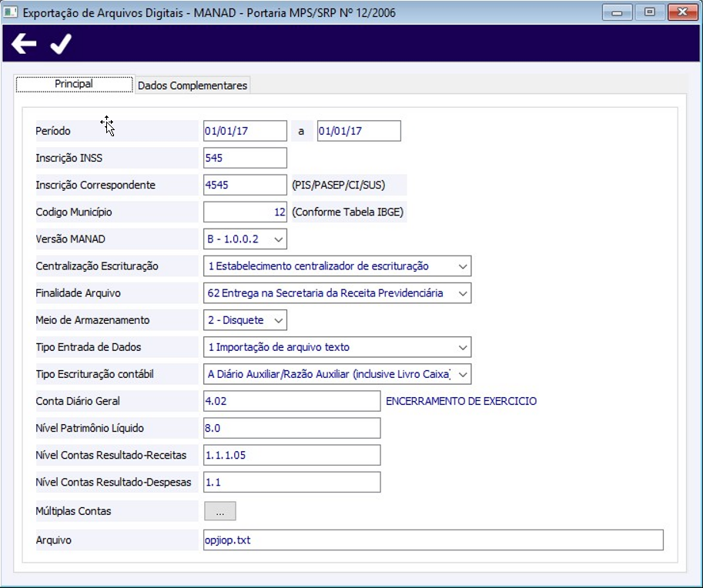Select the Inscrição INSS field
The width and height of the screenshot is (703, 588).
245,158
